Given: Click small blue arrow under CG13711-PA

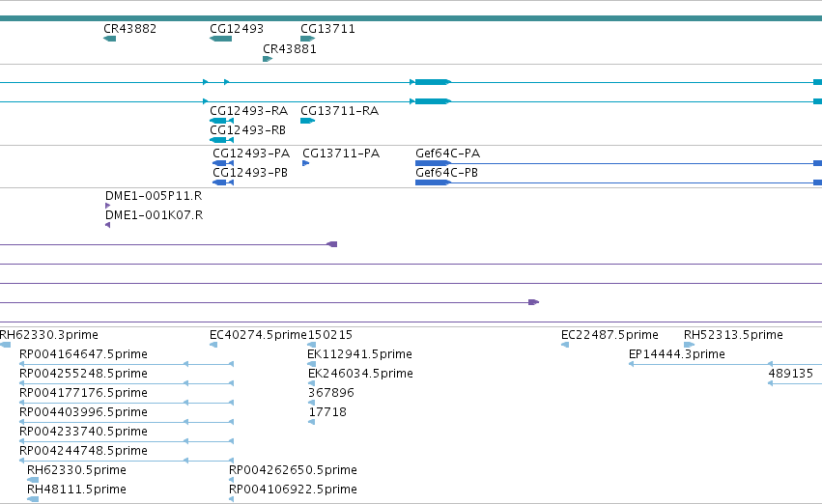Looking at the screenshot, I should tap(305, 163).
